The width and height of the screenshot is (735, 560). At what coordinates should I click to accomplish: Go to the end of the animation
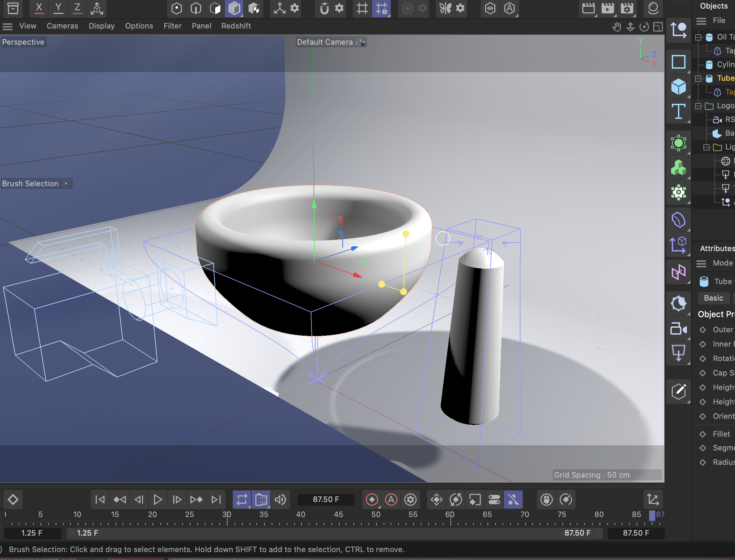pyautogui.click(x=216, y=500)
